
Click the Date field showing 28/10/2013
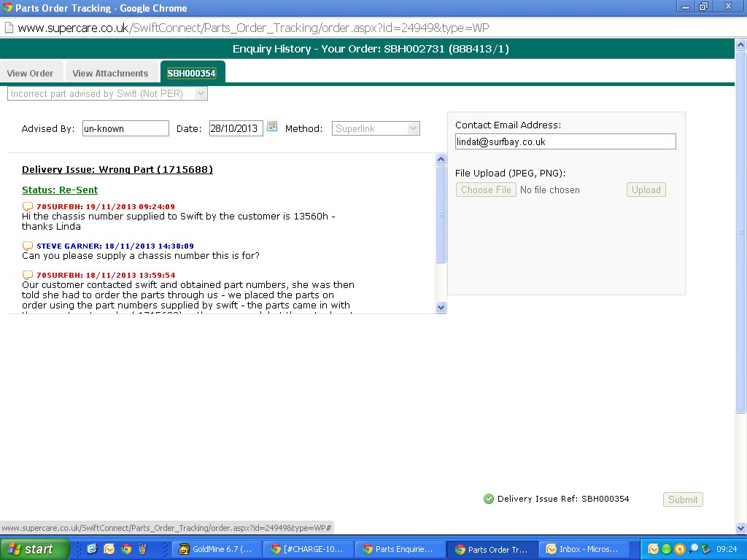click(236, 128)
